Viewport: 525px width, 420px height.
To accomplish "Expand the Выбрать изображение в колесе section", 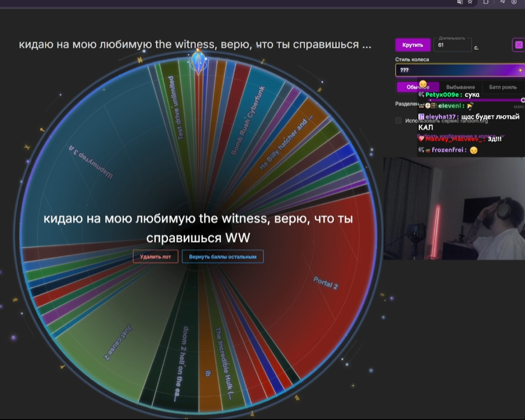I will pos(461,136).
